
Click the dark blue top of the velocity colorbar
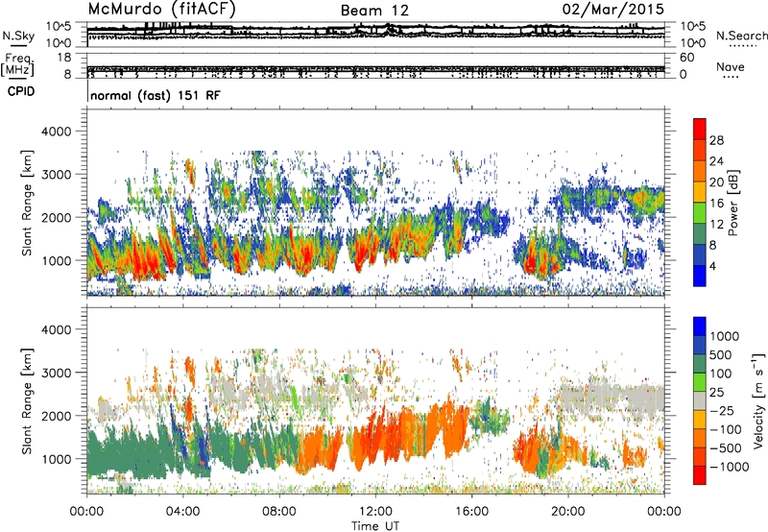click(700, 326)
